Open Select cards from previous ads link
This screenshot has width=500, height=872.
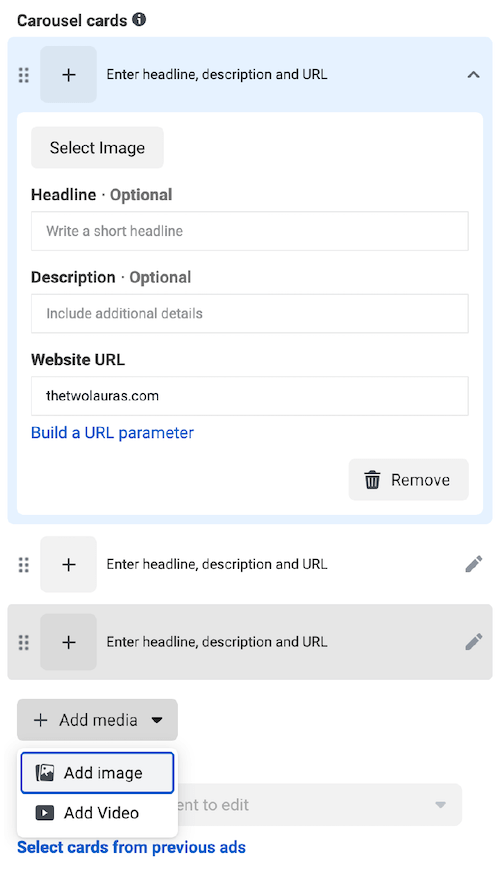click(131, 847)
